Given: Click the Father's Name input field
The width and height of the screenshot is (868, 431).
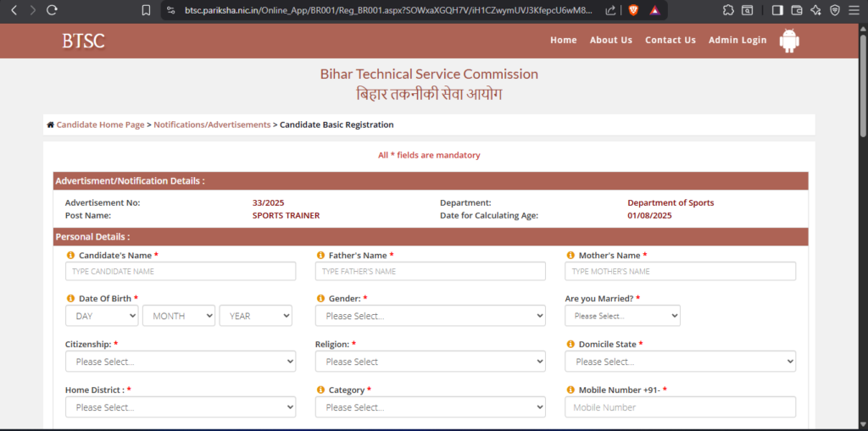Looking at the screenshot, I should pyautogui.click(x=430, y=271).
